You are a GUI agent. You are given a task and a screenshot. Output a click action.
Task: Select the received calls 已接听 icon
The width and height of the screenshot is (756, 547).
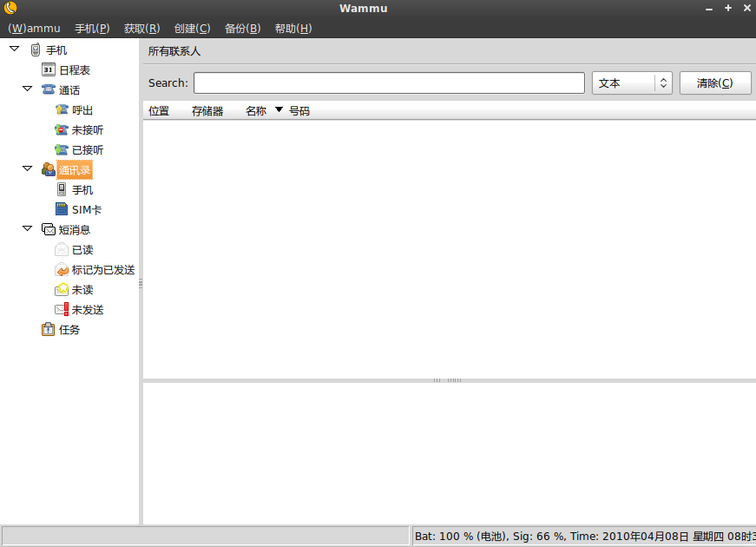[62, 150]
